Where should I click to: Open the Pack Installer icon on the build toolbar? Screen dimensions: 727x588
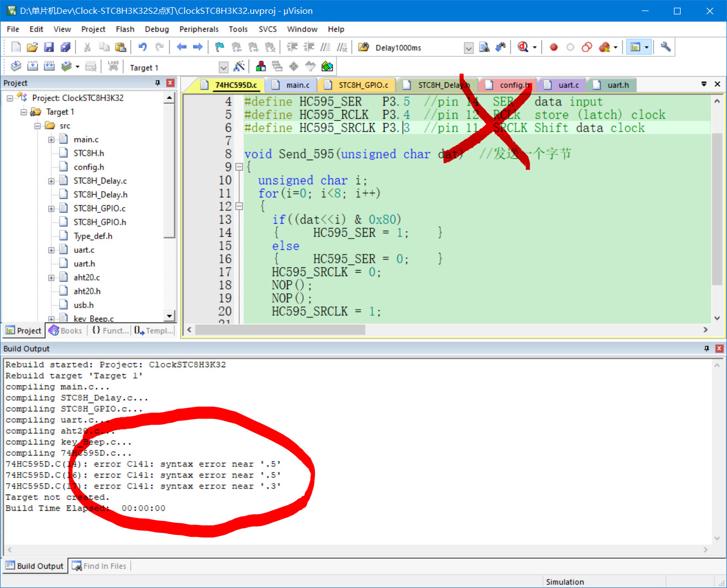327,67
